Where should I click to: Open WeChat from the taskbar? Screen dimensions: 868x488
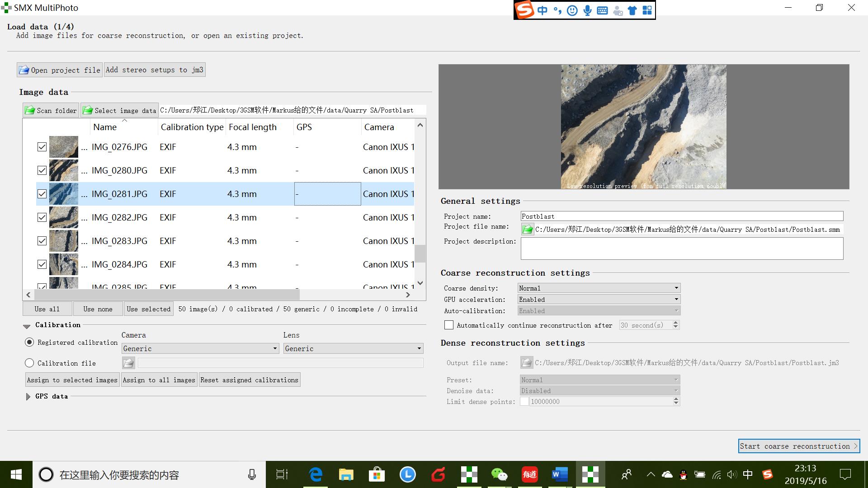click(499, 474)
